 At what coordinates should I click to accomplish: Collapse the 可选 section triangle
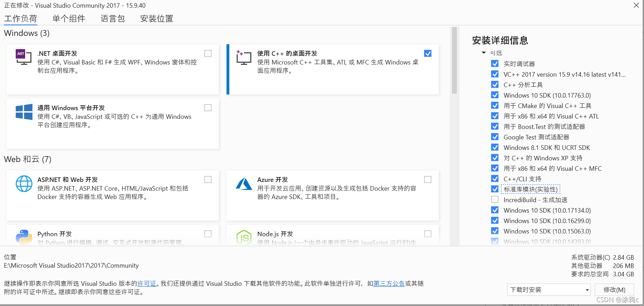(484, 53)
